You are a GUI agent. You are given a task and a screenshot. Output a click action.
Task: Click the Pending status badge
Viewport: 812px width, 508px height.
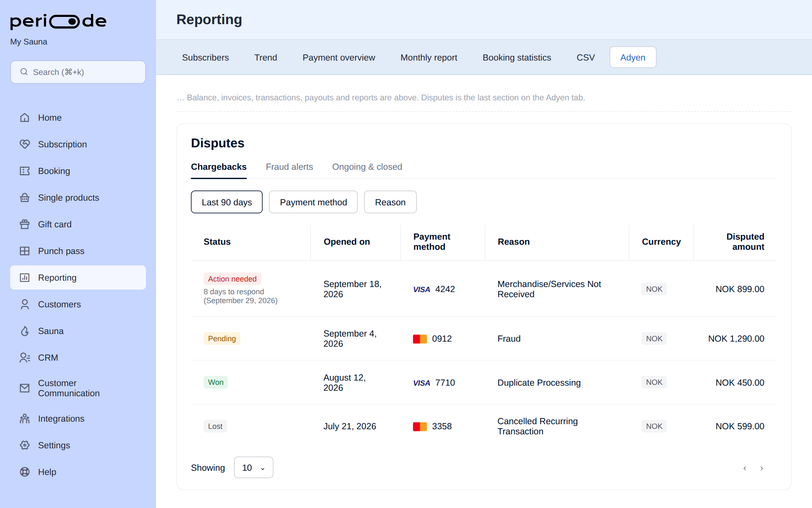[x=222, y=339]
